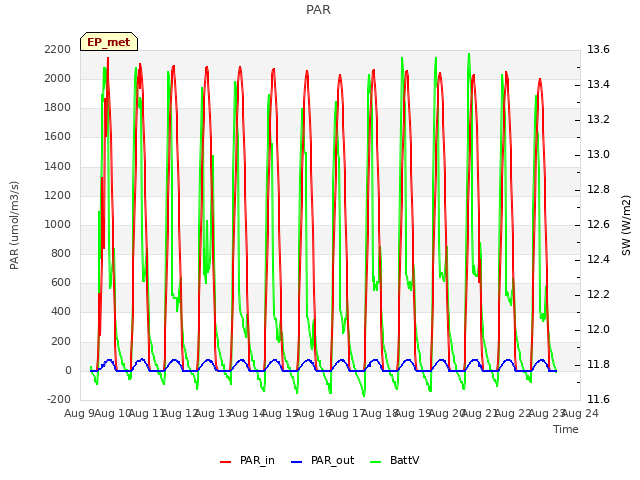Viewport: 640px width, 480px height.
Task: Click the 12.0 right axis tick label
Action: [x=598, y=329]
